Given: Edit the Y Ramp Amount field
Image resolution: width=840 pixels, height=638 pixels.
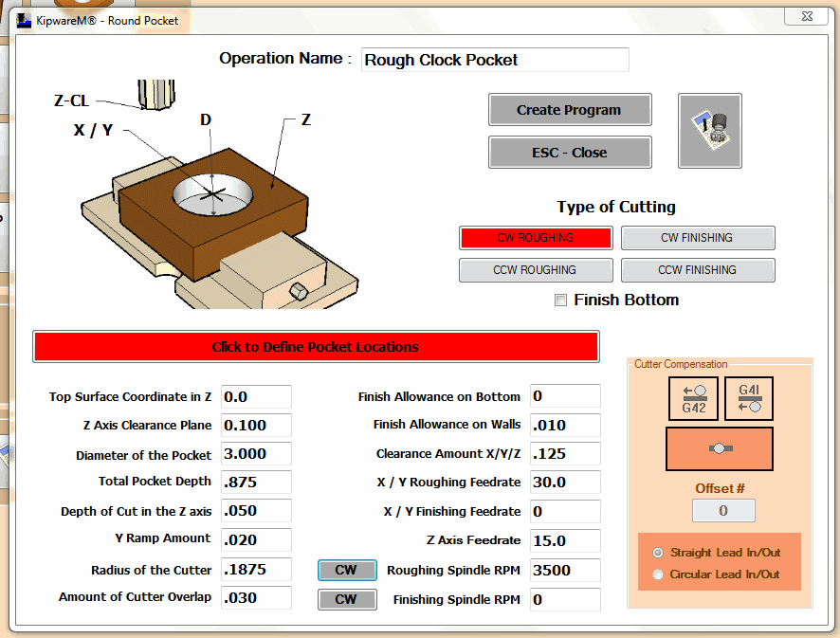Looking at the screenshot, I should (256, 540).
